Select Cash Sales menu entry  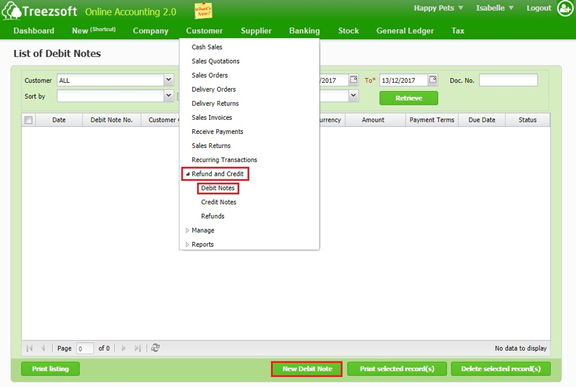(207, 47)
